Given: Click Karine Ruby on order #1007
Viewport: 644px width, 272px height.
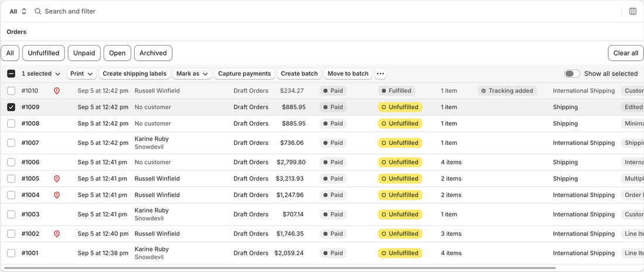Looking at the screenshot, I should [x=152, y=139].
